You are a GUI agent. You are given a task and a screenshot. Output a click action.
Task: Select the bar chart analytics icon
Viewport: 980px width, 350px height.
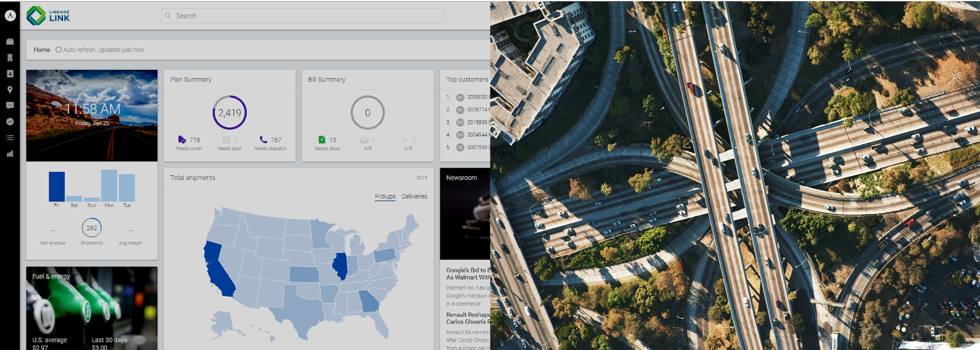click(x=10, y=154)
